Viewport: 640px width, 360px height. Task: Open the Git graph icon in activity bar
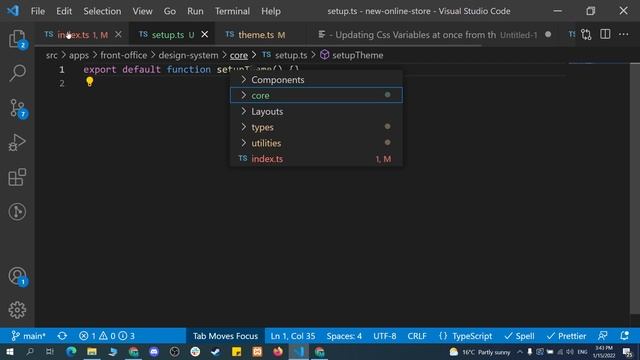(17, 212)
